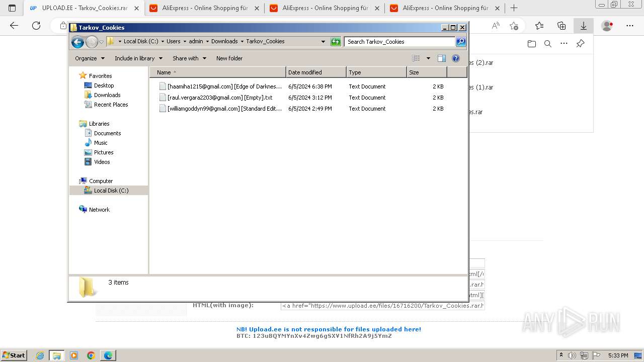Open a new Edge tab
The height and width of the screenshot is (362, 644).
(x=514, y=8)
